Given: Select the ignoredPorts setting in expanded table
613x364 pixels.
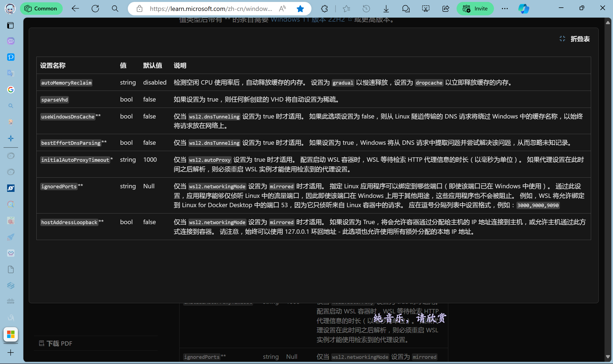Looking at the screenshot, I should pyautogui.click(x=59, y=186).
